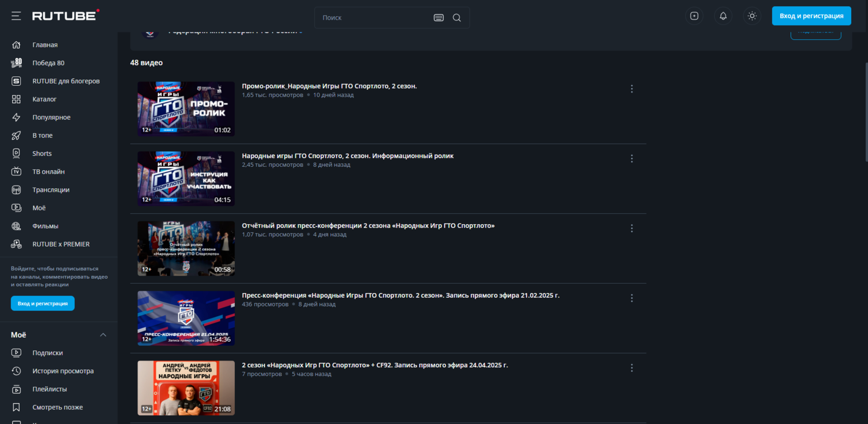Viewport: 868px width, 424px height.
Task: Click the Моё sidebar icon
Action: pos(16,207)
